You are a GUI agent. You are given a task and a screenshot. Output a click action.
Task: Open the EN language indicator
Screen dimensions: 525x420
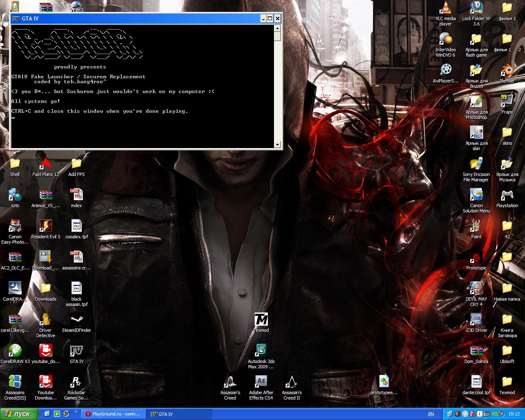pos(431,414)
